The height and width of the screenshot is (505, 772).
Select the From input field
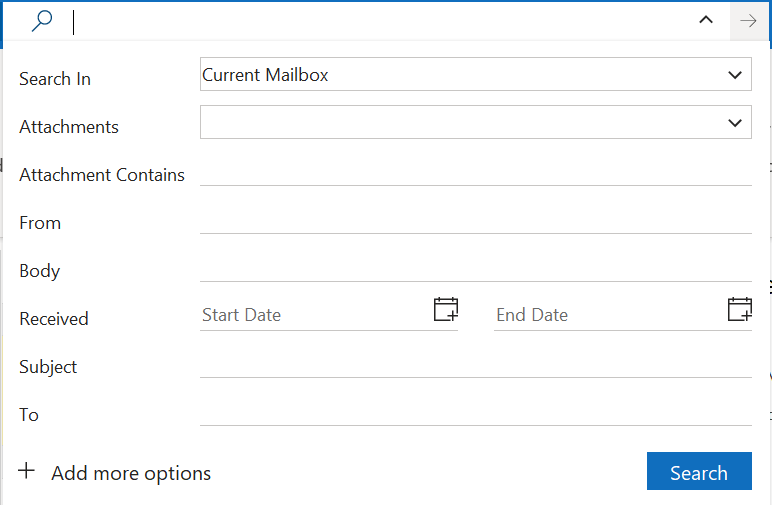tap(475, 221)
